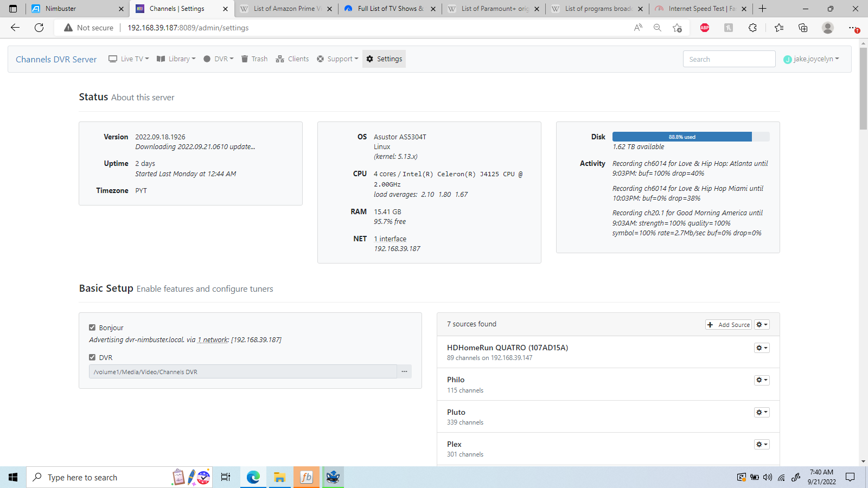
Task: Expand the Live TV dropdown menu
Action: coord(129,59)
